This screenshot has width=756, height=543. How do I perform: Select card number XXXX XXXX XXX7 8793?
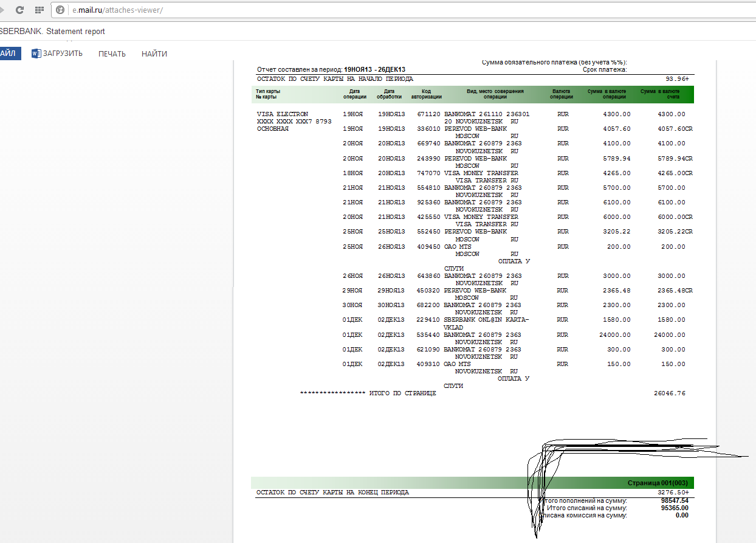(x=294, y=122)
